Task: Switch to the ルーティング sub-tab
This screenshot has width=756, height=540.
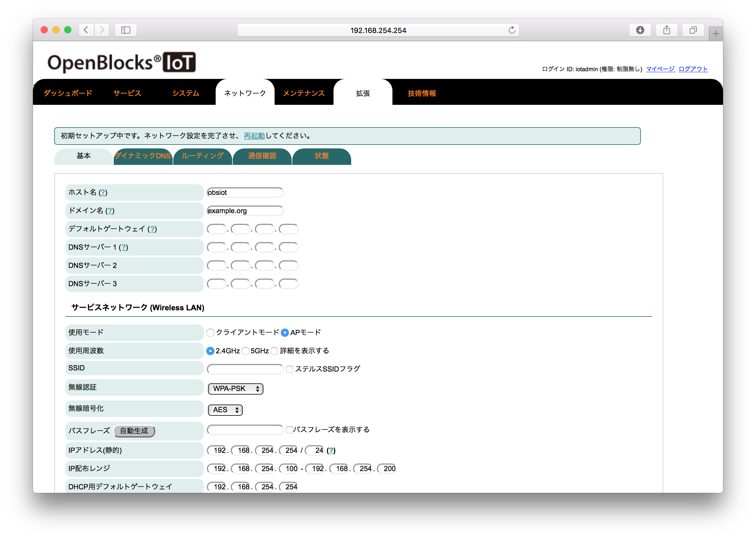Action: point(202,156)
